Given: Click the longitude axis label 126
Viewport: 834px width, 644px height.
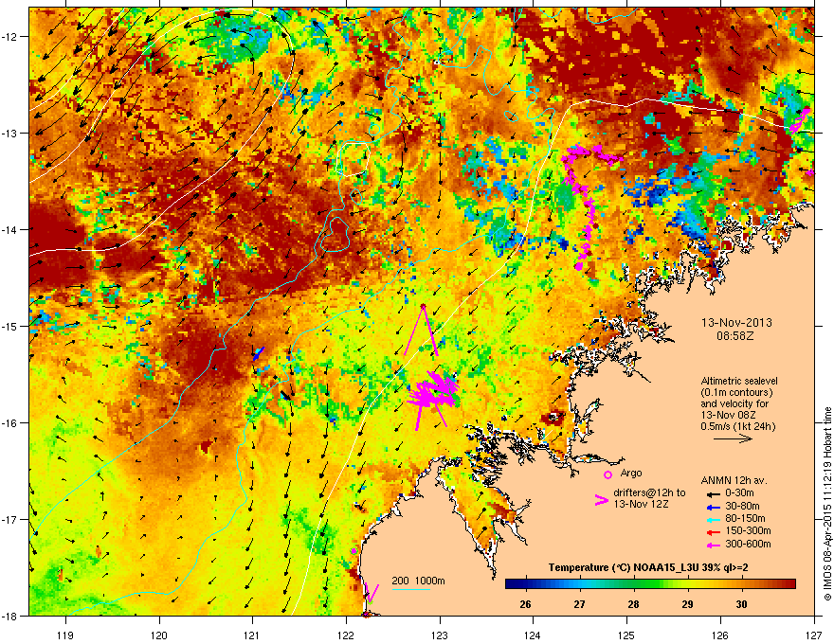Looking at the screenshot, I should (x=719, y=635).
